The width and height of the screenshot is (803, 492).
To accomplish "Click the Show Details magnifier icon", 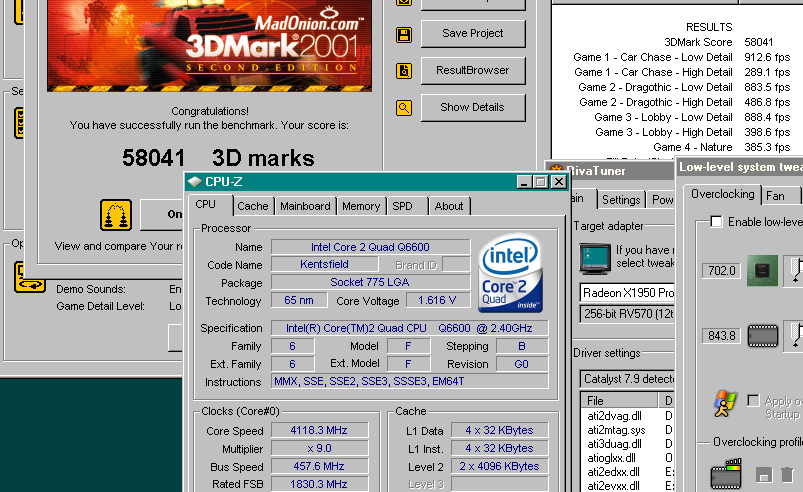I will (404, 108).
